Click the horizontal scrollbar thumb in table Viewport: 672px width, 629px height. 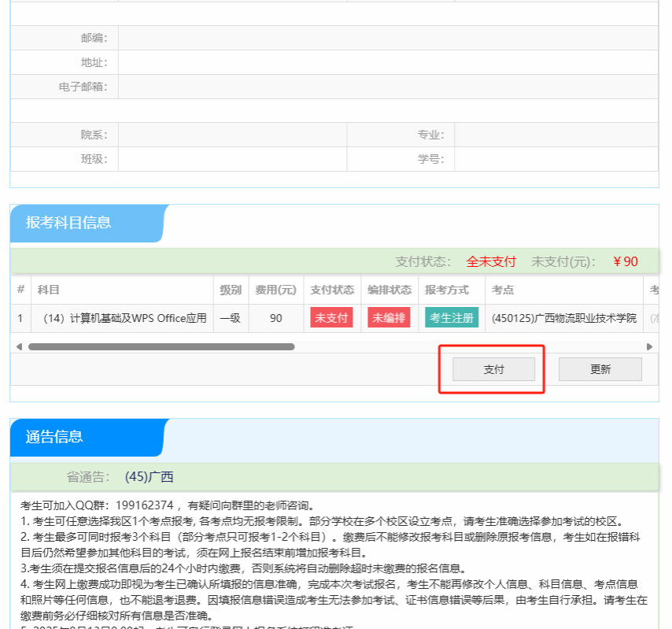click(161, 346)
